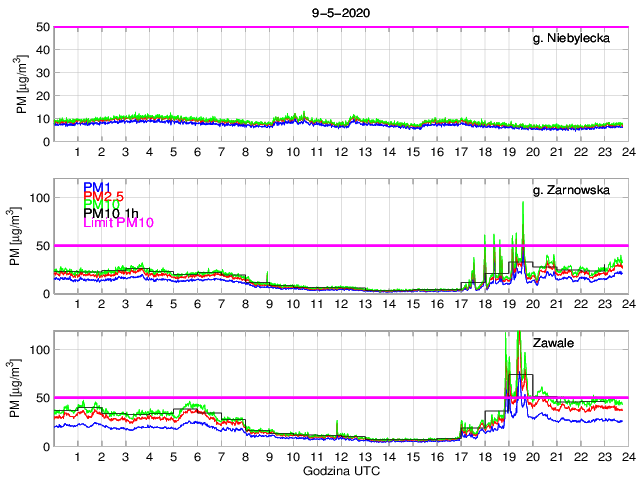
Task: Click the 0 y-axis tick on Zawale plot
Action: (43, 445)
